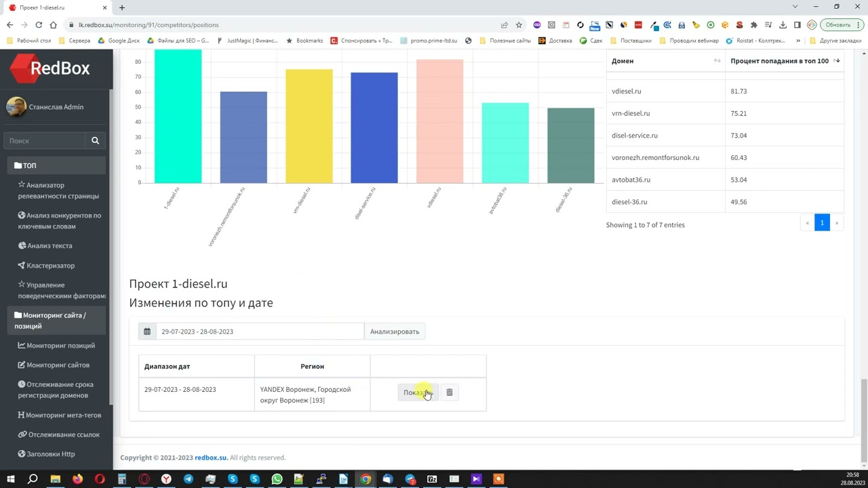Open Поставщики bookmarks folder

pyautogui.click(x=630, y=41)
